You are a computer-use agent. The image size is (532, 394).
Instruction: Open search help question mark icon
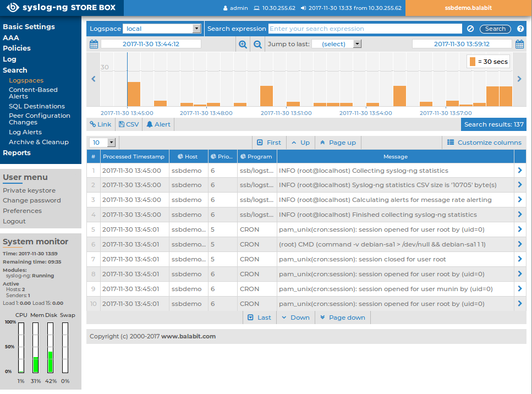(x=520, y=29)
